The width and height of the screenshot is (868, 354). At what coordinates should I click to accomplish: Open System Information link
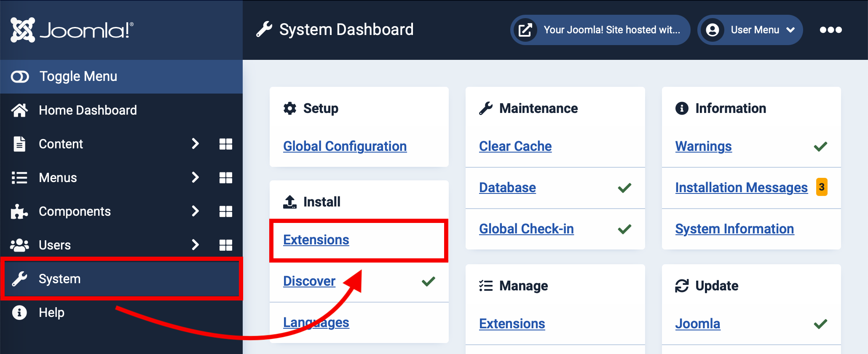click(734, 229)
